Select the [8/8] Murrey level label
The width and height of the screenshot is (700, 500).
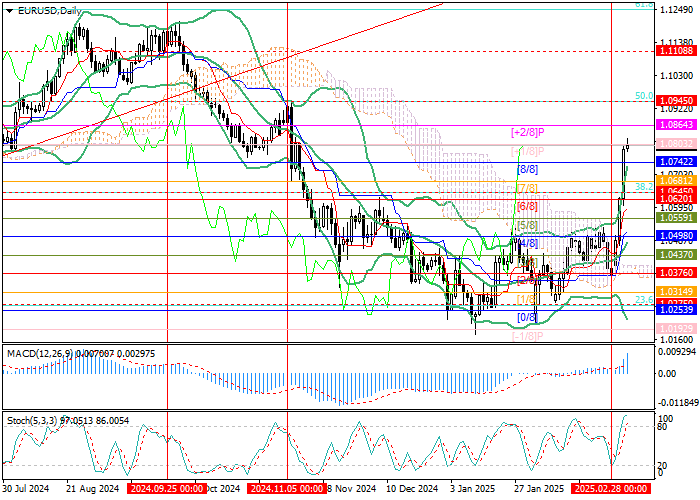click(x=527, y=170)
